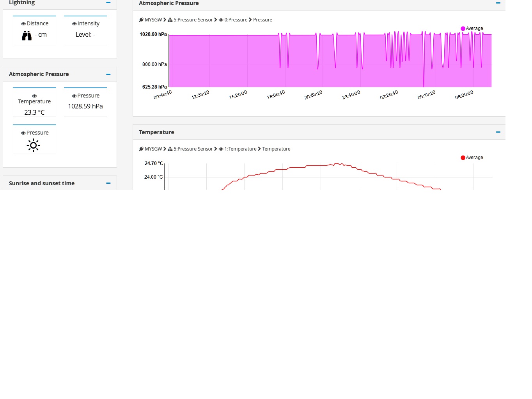532x399 pixels.
Task: Collapse the left Atmospheric Pressure widget
Action: click(x=108, y=74)
